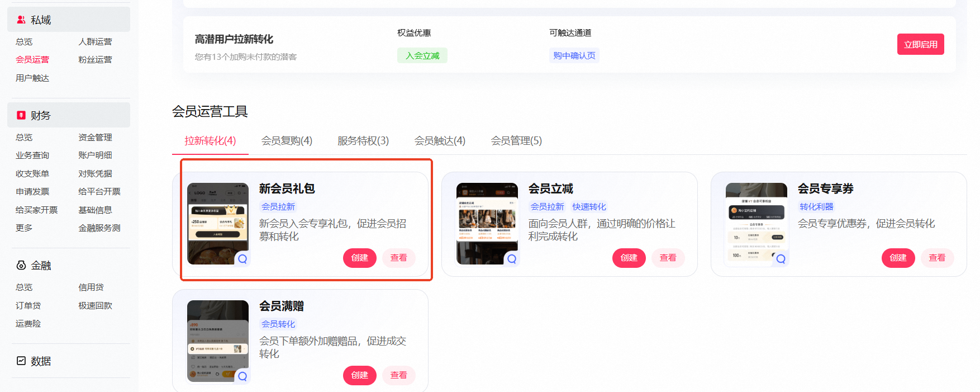Click the 高潜用户拉新转化 heading
The height and width of the screenshot is (392, 980).
pyautogui.click(x=234, y=39)
